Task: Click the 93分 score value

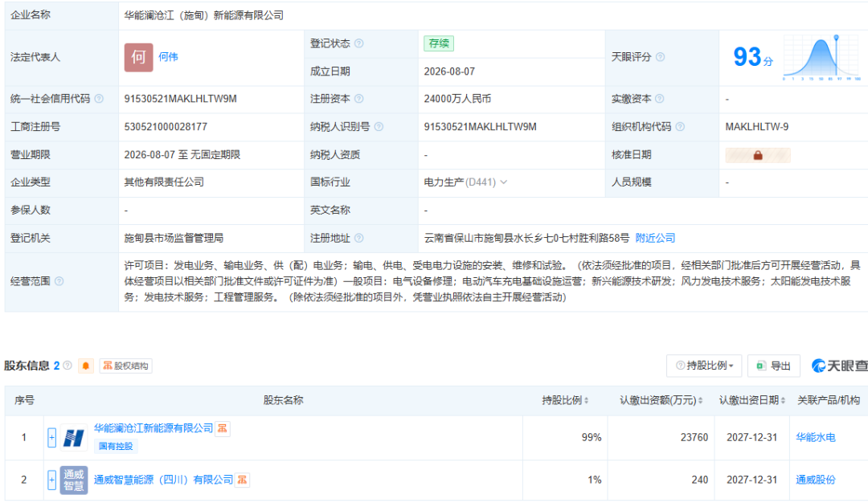Action: (x=753, y=57)
